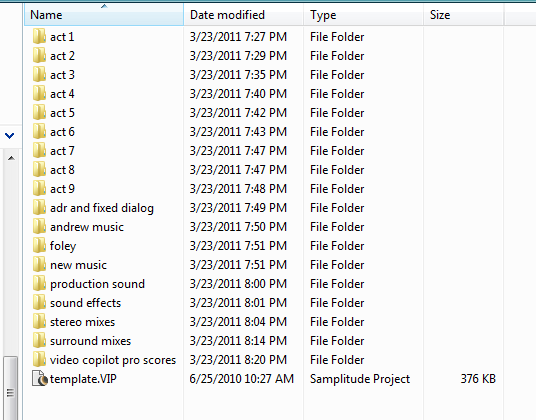Click the video copilot pro scores folder icon

click(x=39, y=360)
